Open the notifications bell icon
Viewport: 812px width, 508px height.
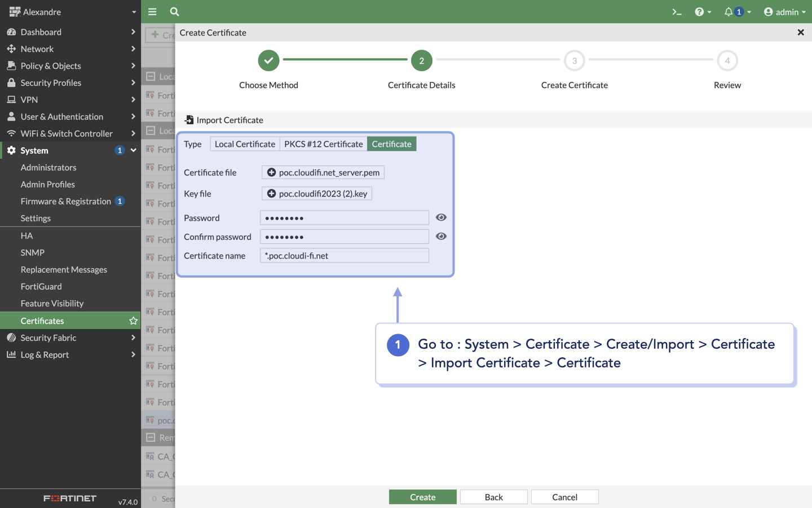pyautogui.click(x=729, y=11)
